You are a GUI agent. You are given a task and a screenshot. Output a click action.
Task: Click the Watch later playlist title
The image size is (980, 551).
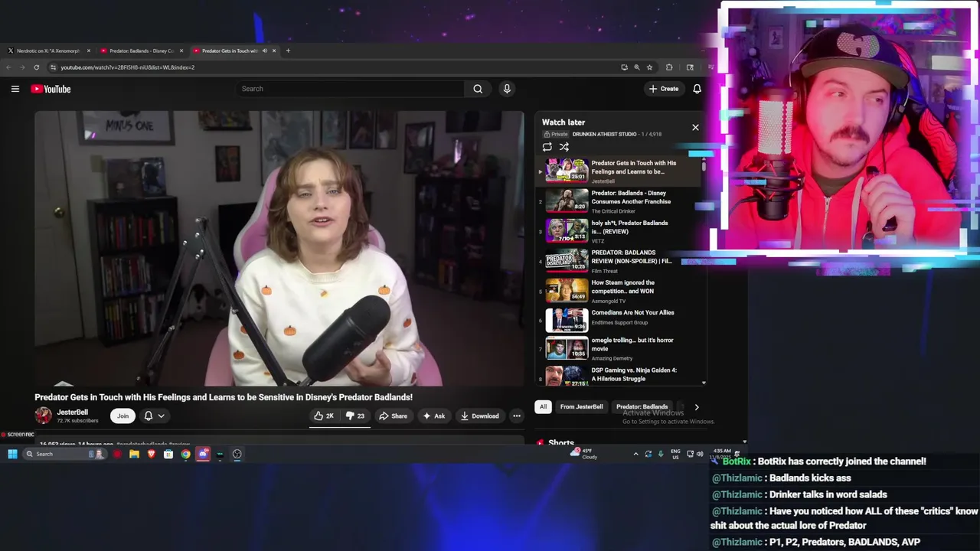(x=563, y=122)
